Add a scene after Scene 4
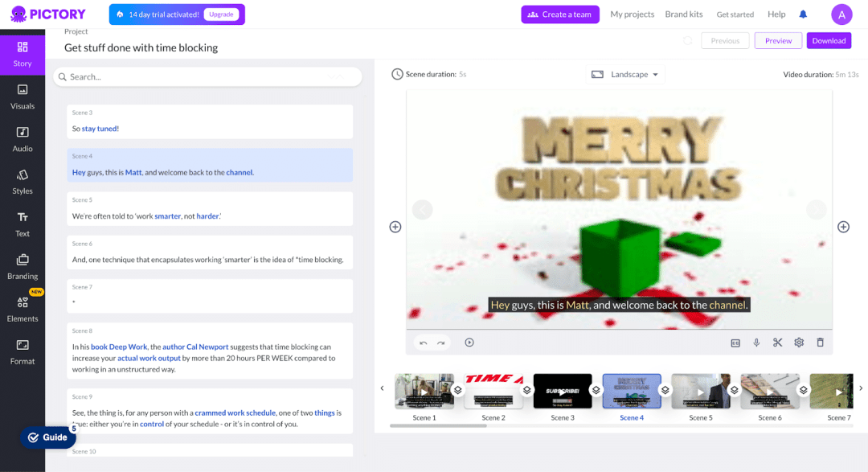The image size is (868, 472). (x=843, y=227)
